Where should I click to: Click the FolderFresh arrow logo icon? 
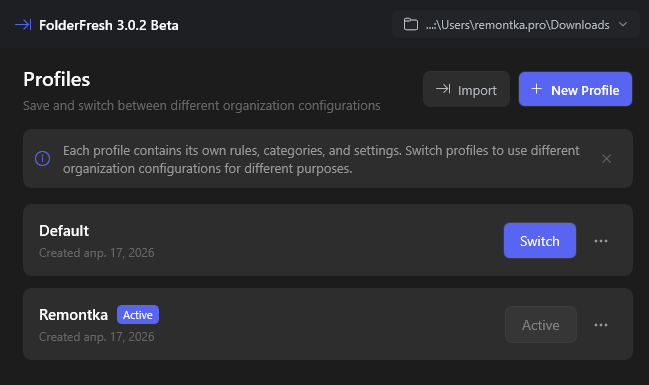point(23,25)
